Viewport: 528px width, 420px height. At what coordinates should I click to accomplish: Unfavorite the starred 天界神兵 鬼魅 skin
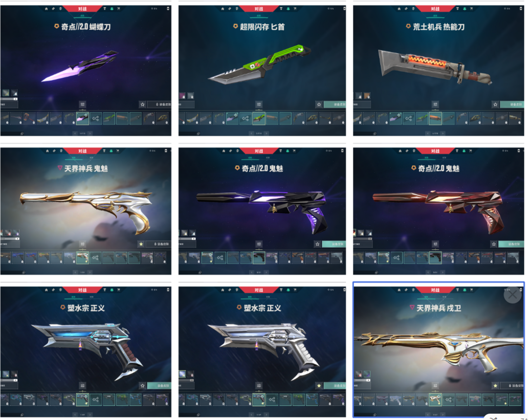141,244
